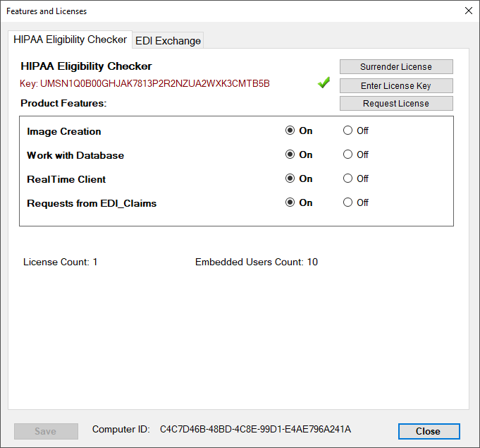
Task: Click the Requests from EDI_Claims label
Action: pos(92,203)
